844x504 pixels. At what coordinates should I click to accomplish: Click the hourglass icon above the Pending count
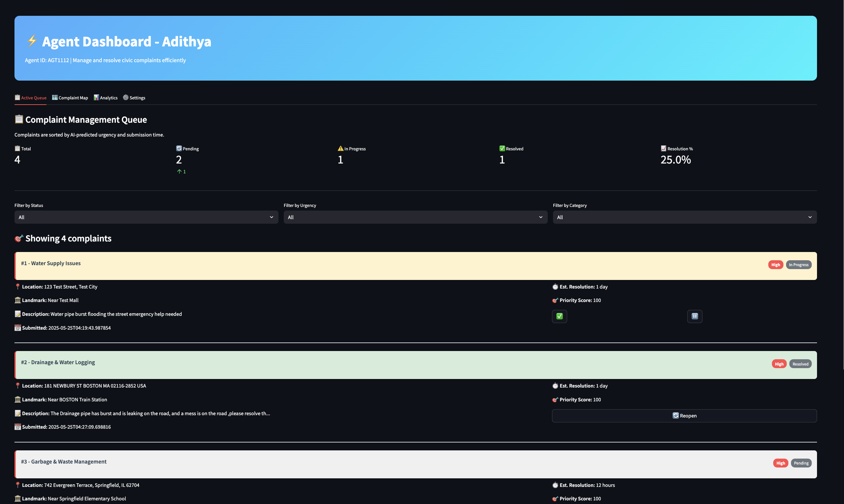(x=179, y=148)
